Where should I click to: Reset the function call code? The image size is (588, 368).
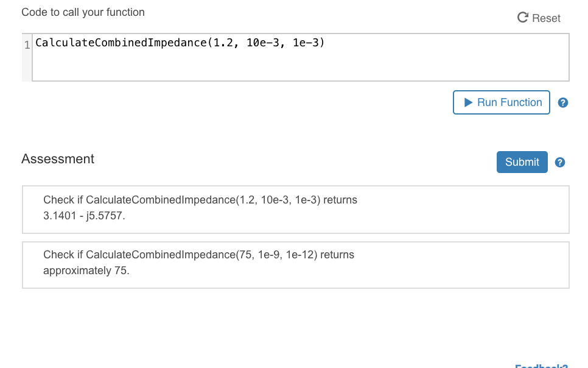pos(539,18)
